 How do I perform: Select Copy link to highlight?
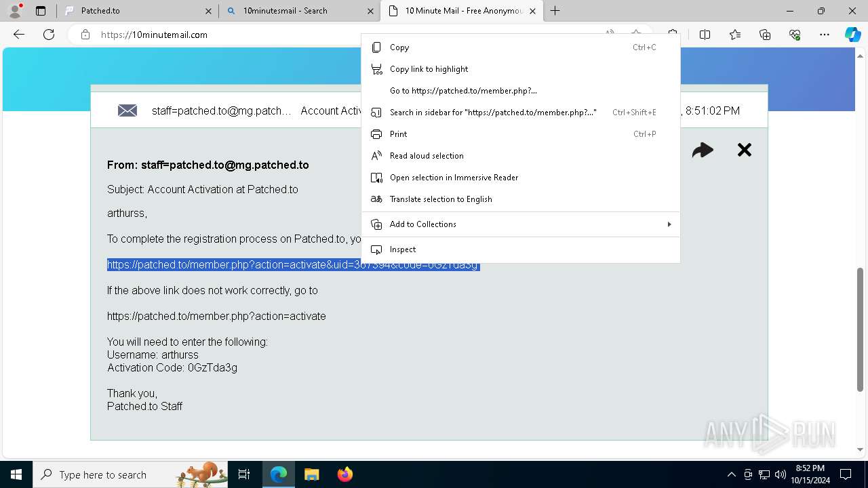(520, 69)
